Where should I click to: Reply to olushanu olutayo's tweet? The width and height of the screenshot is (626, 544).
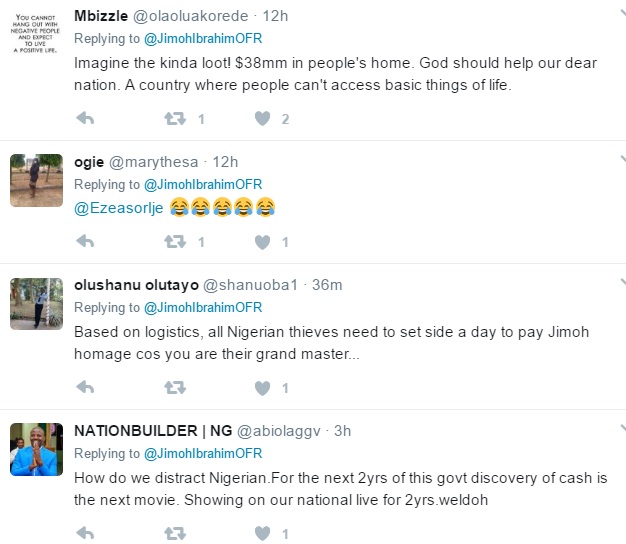pos(86,388)
